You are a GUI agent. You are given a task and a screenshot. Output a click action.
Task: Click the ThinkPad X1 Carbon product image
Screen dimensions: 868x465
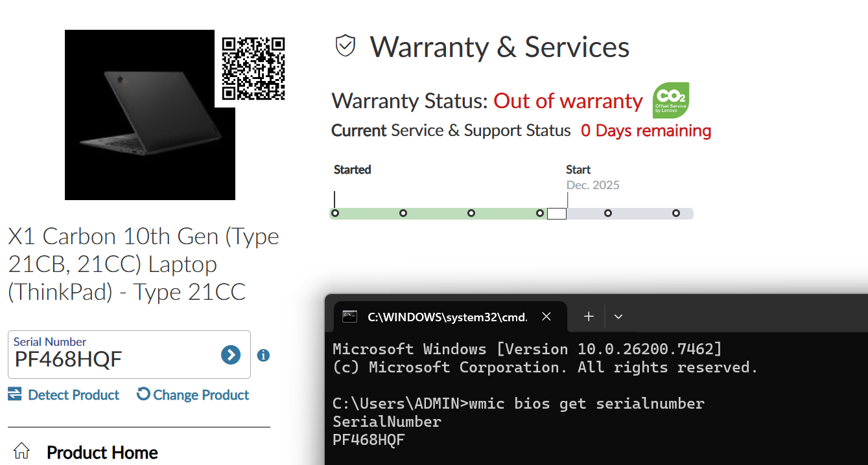click(x=148, y=115)
